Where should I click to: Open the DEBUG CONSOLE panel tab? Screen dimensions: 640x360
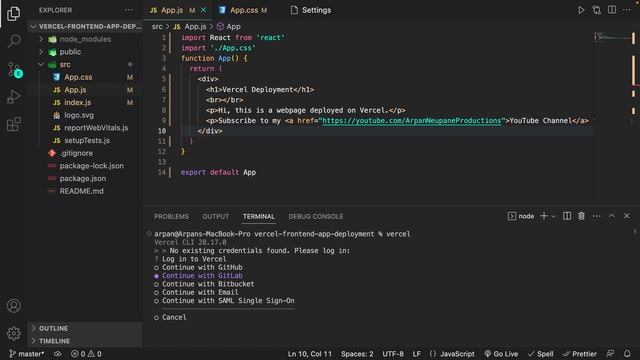pos(316,216)
